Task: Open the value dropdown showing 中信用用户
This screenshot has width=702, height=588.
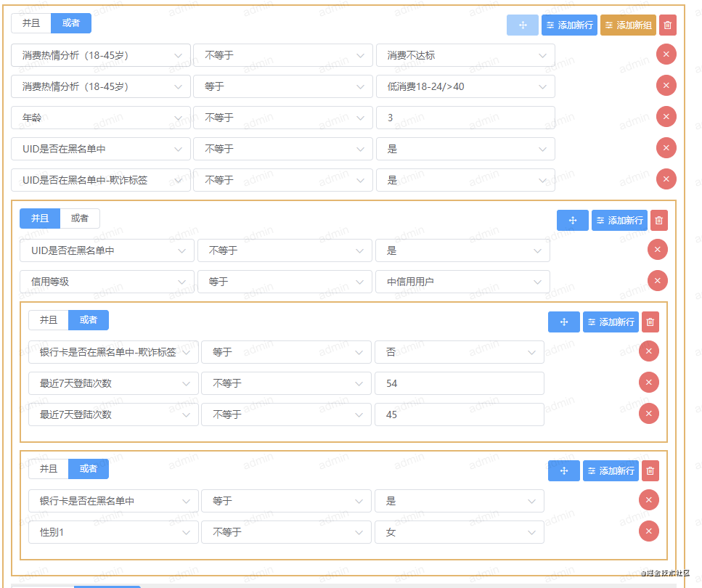Action: pos(462,280)
